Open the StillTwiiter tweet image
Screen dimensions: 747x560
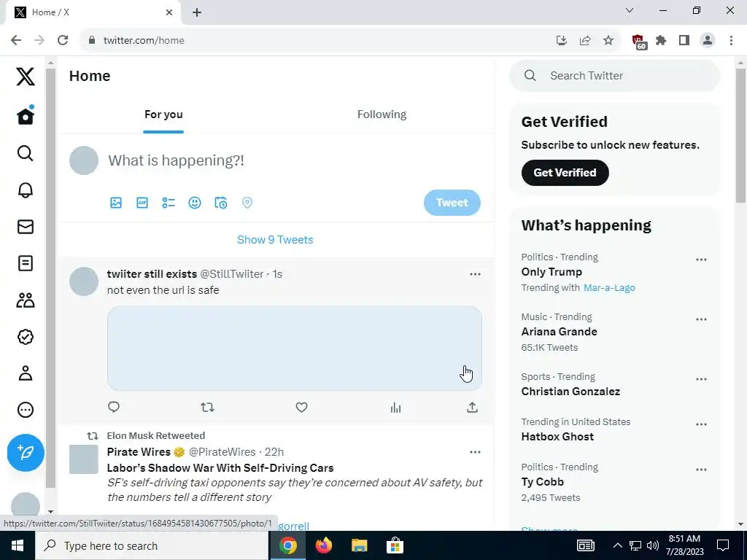[295, 349]
